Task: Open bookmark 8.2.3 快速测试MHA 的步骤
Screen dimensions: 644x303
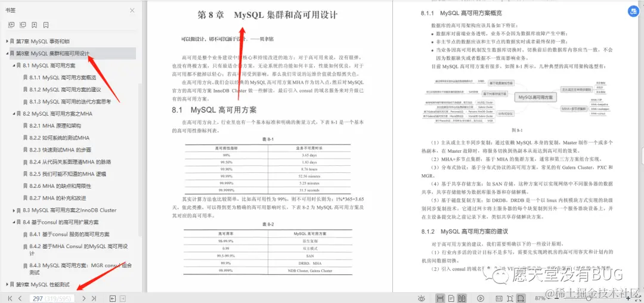Action: 60,150
